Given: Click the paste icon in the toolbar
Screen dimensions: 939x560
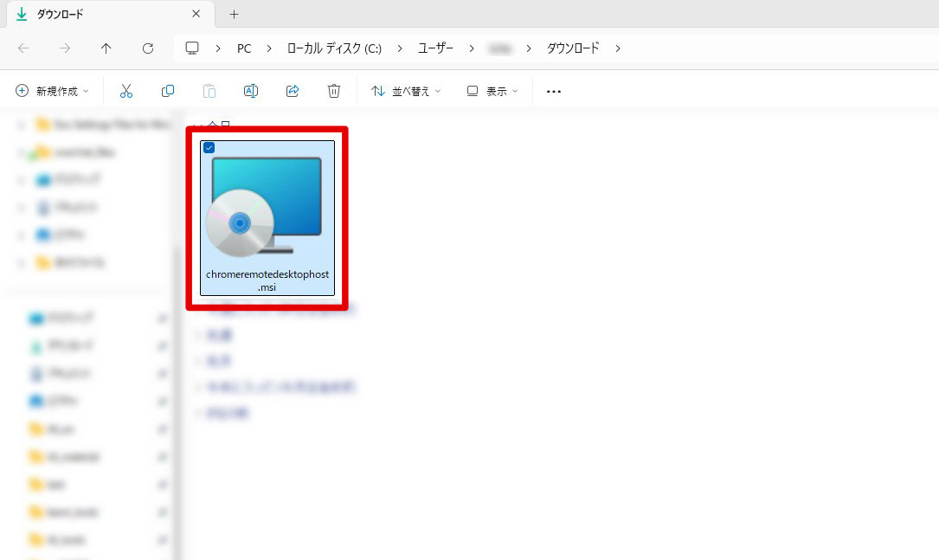Looking at the screenshot, I should [209, 90].
